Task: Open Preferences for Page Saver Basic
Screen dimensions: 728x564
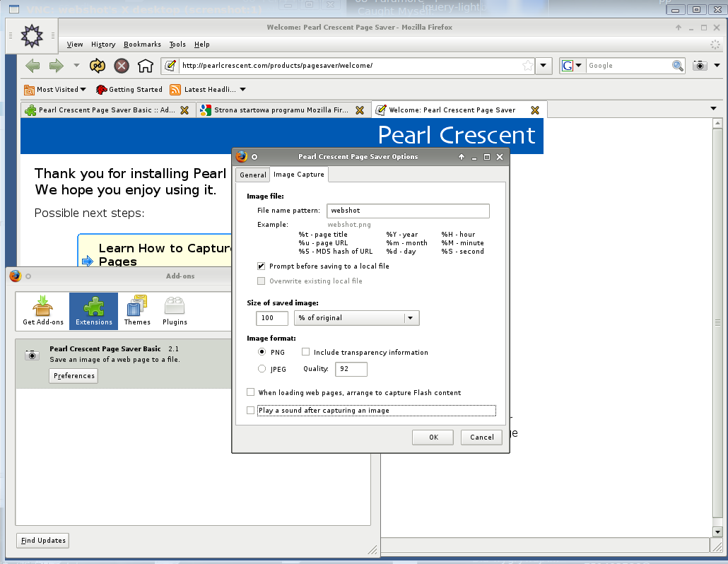Action: point(74,375)
